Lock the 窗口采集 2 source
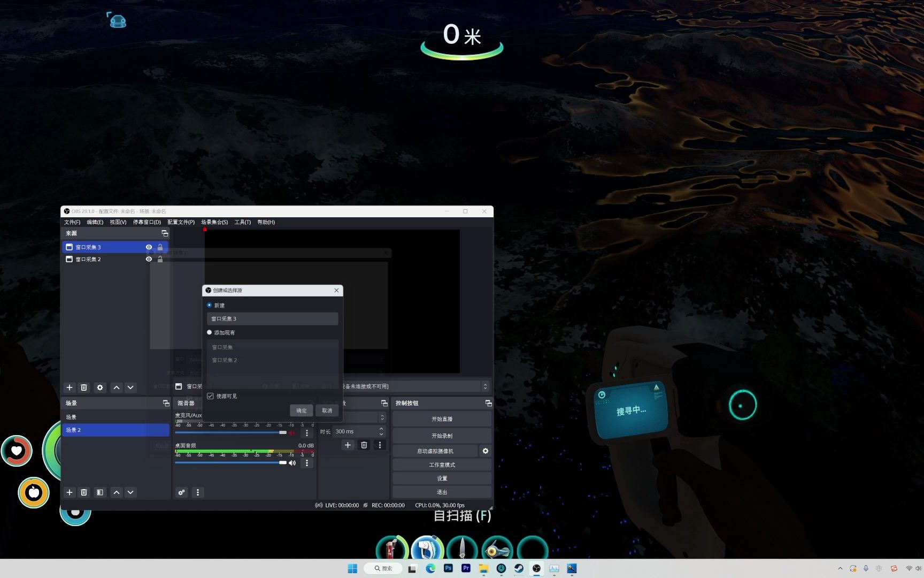This screenshot has height=578, width=924. tap(160, 259)
